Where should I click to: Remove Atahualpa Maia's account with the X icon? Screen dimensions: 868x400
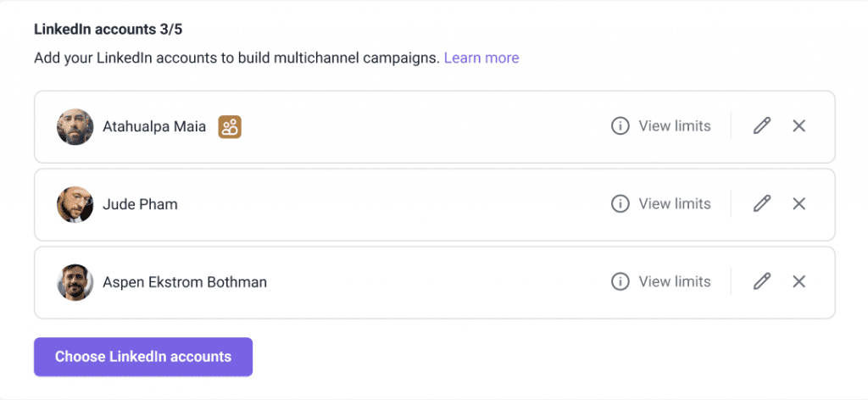tap(798, 126)
